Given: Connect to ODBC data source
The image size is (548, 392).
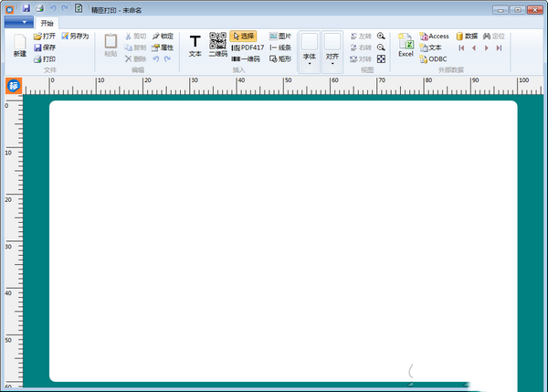Looking at the screenshot, I should tap(433, 59).
